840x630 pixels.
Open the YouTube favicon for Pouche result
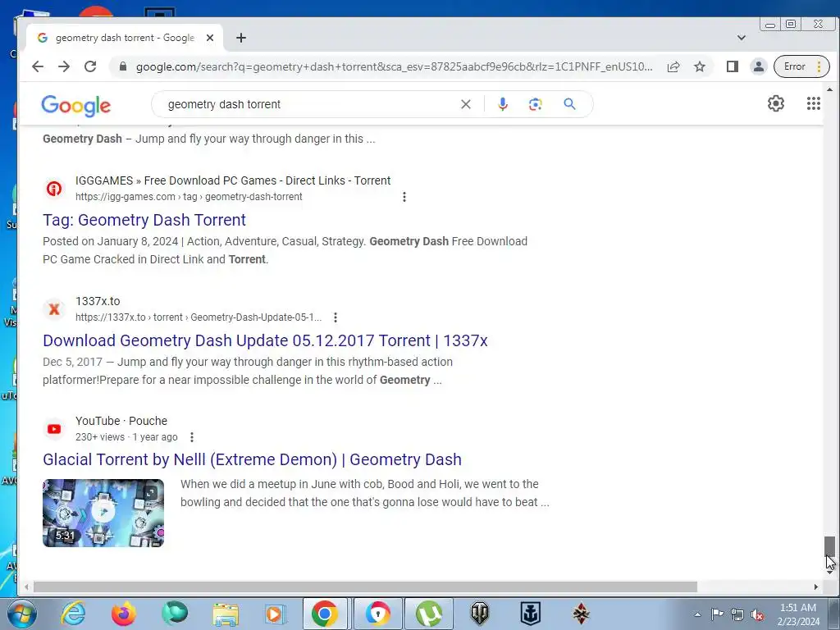point(54,429)
